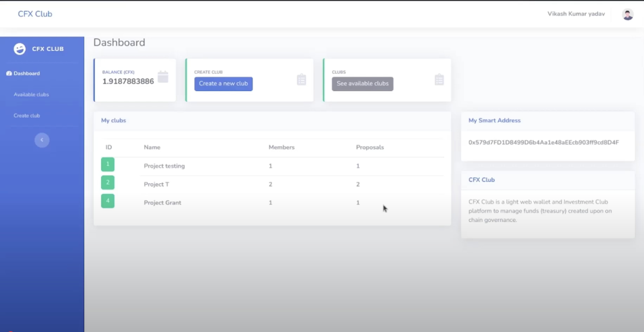Click the CREATE CLUB card label
644x332 pixels.
click(209, 72)
